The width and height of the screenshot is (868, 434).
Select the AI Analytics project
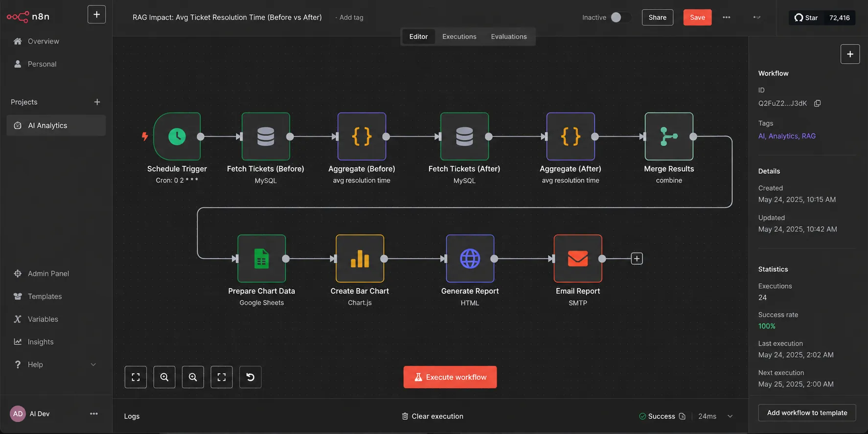[56, 125]
